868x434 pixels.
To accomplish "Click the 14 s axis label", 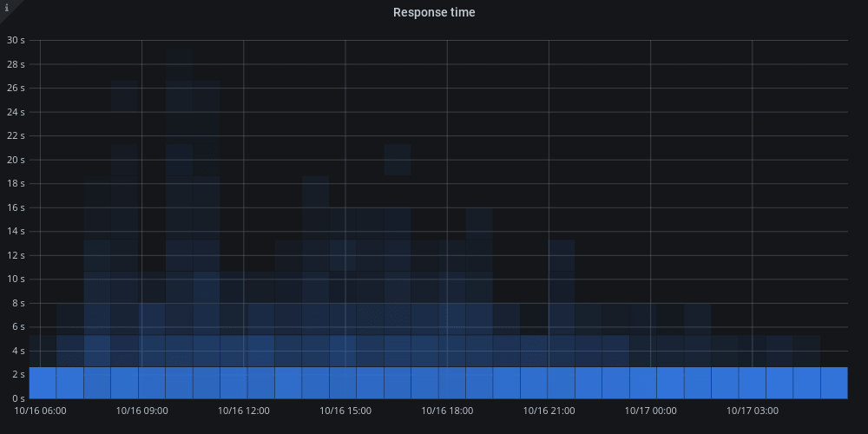I will pyautogui.click(x=16, y=232).
